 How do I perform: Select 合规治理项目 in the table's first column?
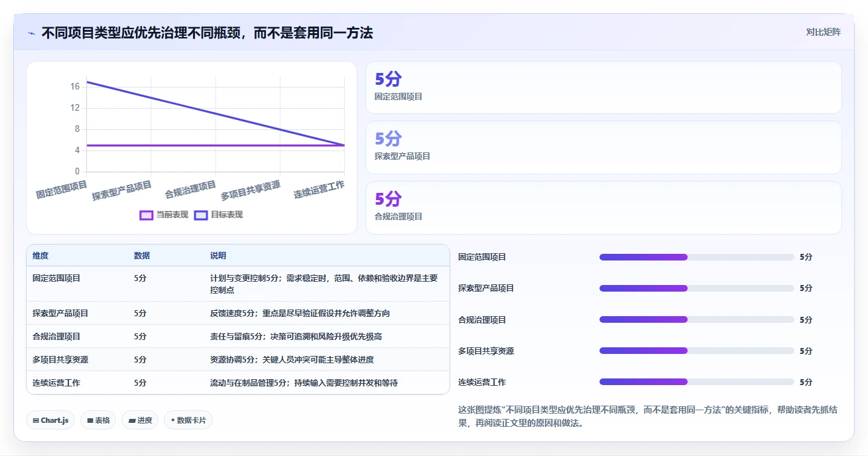click(x=56, y=336)
